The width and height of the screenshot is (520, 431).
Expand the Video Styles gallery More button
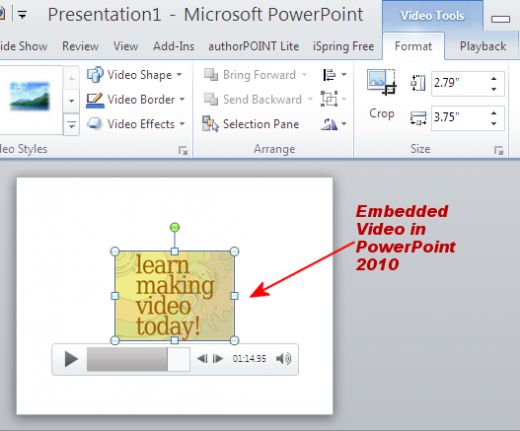(71, 125)
